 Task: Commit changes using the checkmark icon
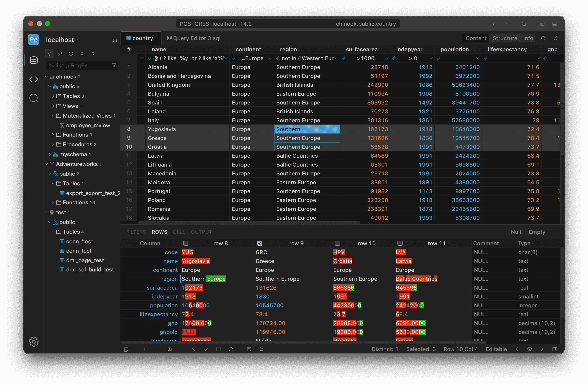[x=206, y=349]
